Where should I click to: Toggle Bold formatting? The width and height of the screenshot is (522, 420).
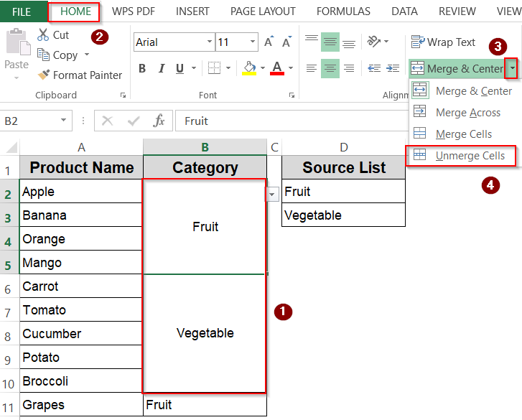[142, 69]
